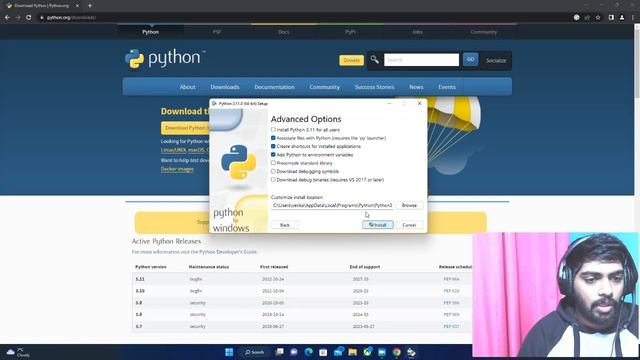Click Back in the setup dialog
640x360 pixels.
pyautogui.click(x=284, y=225)
